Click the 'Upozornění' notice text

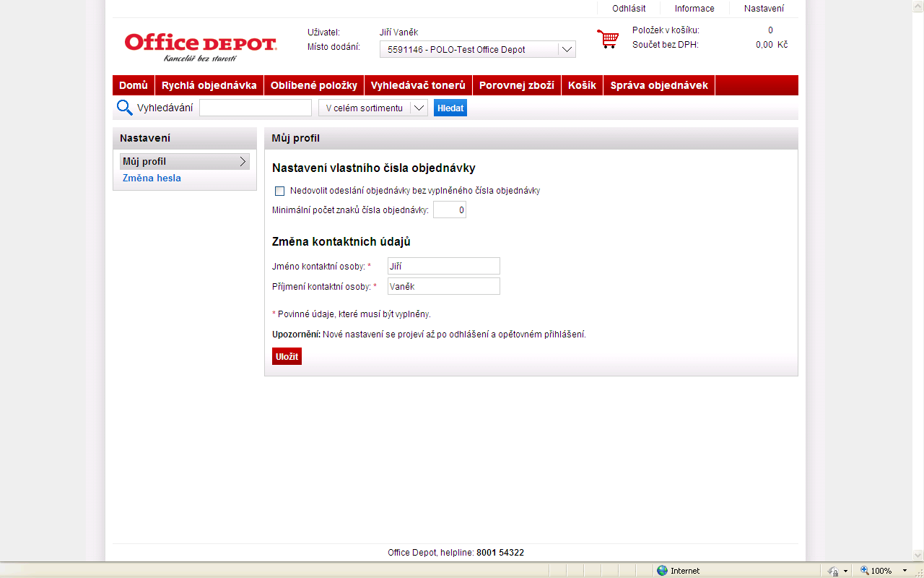429,335
